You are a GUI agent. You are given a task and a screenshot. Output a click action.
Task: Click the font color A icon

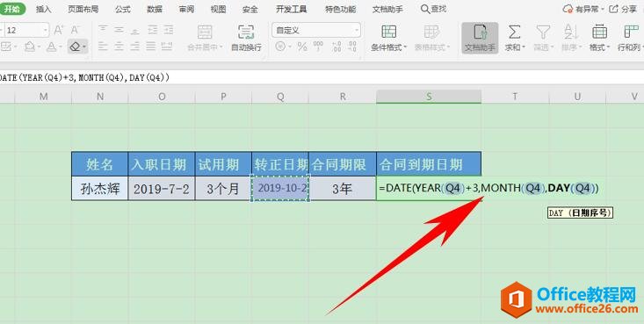tap(51, 47)
